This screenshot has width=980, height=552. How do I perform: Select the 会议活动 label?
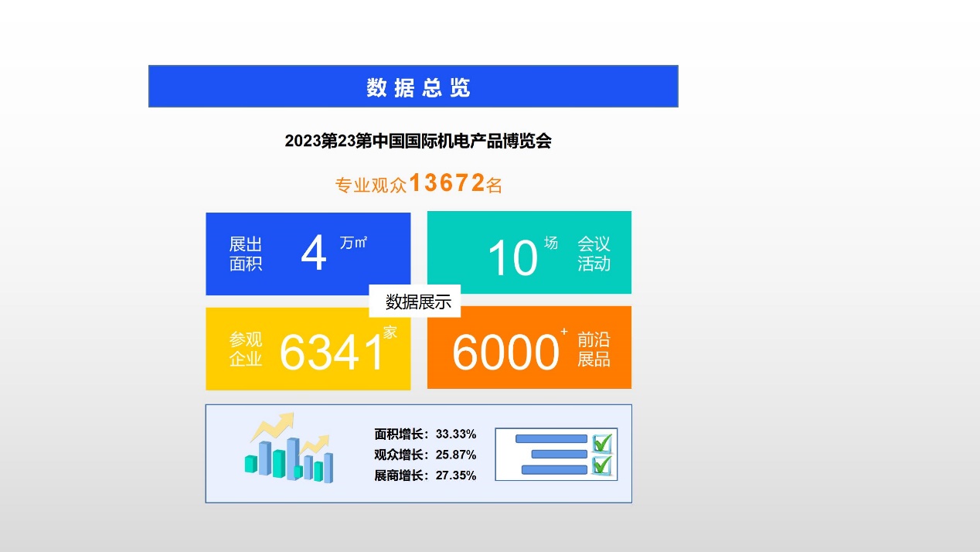[594, 254]
